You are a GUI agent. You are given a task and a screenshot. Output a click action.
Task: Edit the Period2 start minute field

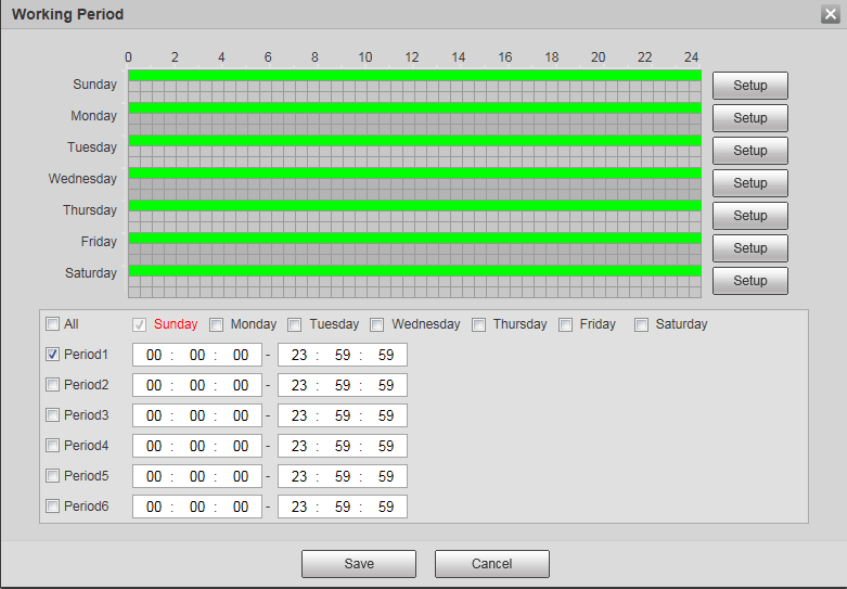[197, 385]
